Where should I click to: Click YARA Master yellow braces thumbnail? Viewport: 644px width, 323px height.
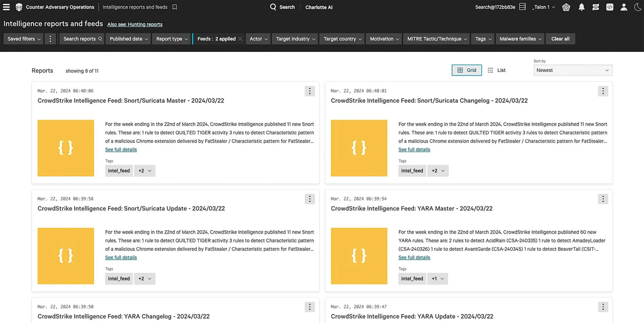[359, 256]
